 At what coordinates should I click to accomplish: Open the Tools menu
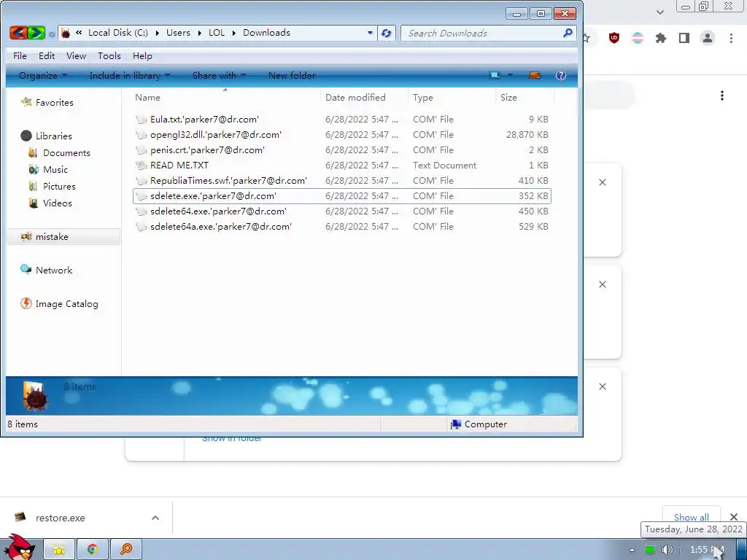(109, 55)
